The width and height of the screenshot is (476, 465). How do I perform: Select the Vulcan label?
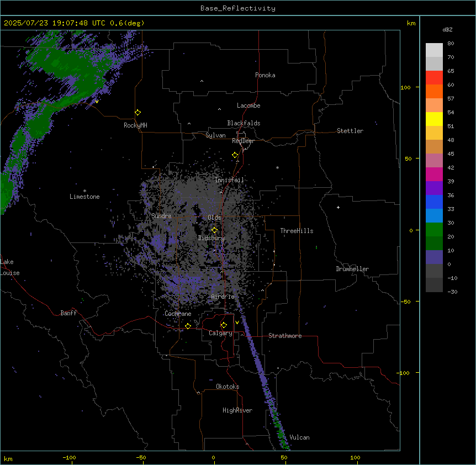(300, 437)
